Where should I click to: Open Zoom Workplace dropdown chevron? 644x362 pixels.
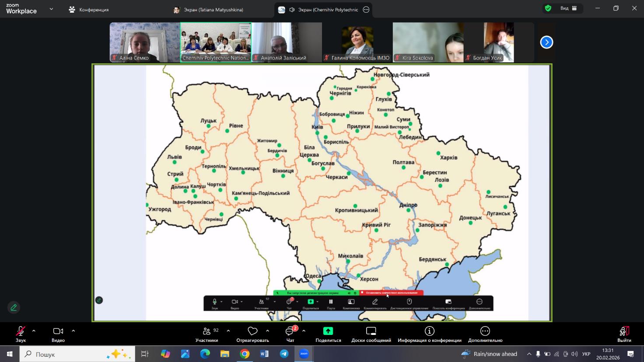(51, 9)
